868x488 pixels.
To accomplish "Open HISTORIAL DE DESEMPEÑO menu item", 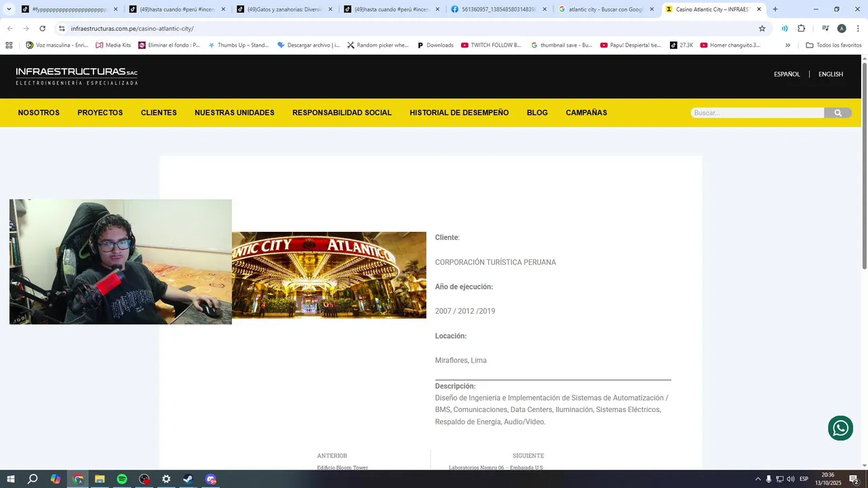I will click(459, 113).
